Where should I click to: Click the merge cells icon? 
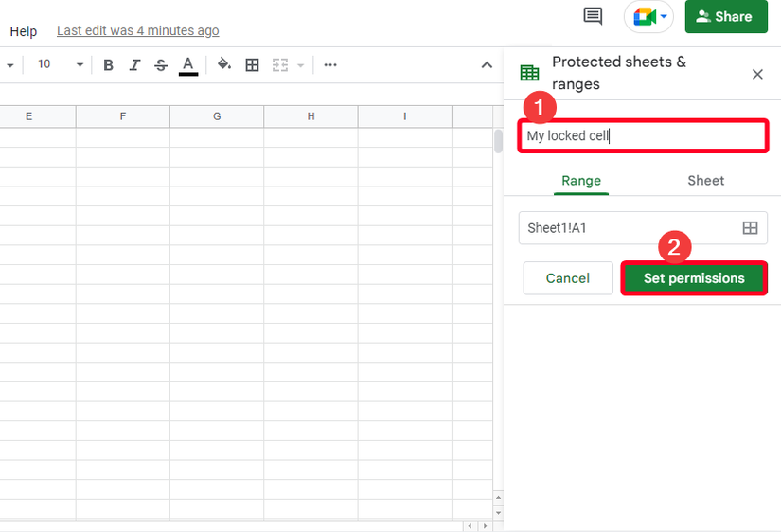pos(280,65)
